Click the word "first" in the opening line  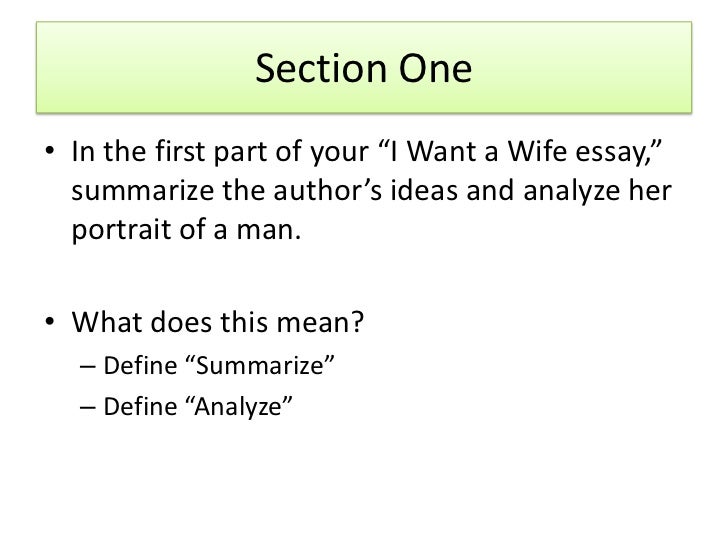pyautogui.click(x=180, y=151)
